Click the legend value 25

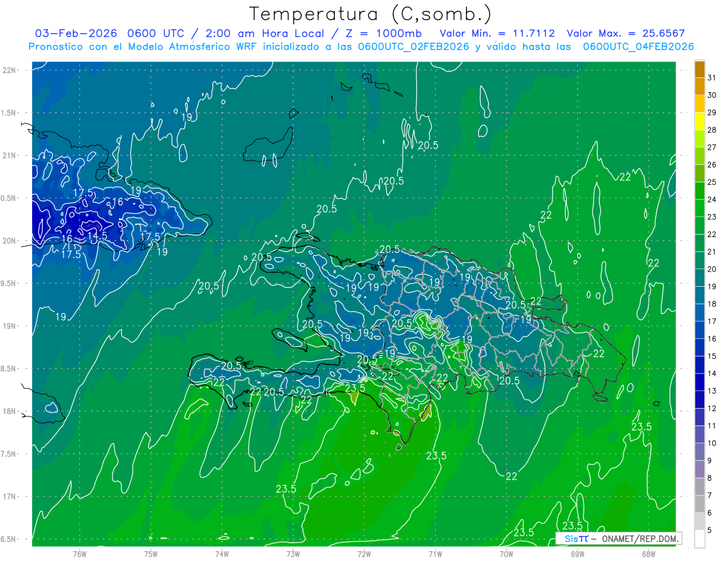coord(712,182)
